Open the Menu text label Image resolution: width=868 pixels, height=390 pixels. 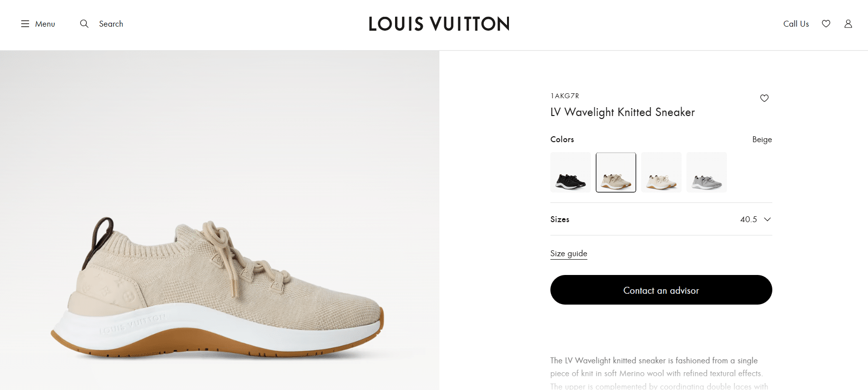tap(45, 24)
